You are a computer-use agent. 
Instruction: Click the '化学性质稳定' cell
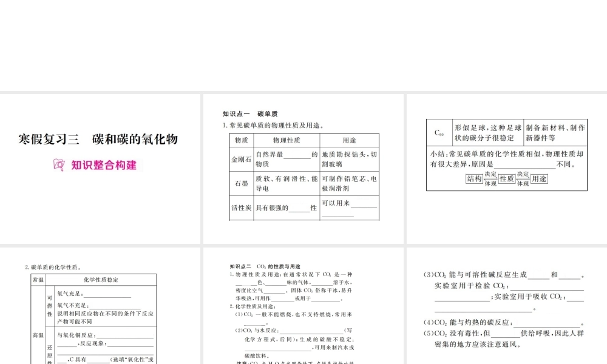click(101, 280)
